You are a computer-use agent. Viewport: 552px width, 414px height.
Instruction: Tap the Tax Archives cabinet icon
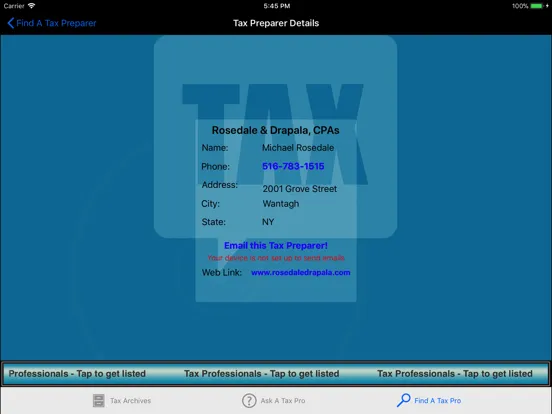pyautogui.click(x=99, y=401)
